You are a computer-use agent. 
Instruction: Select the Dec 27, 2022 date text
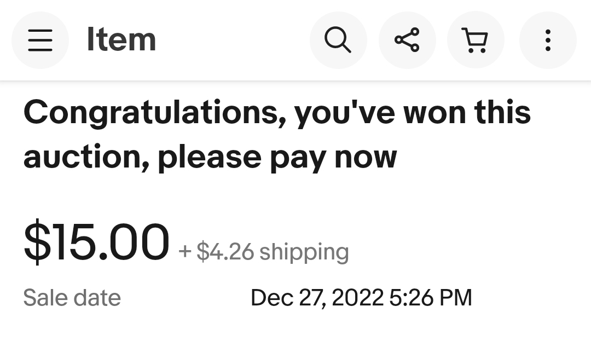pyautogui.click(x=317, y=298)
